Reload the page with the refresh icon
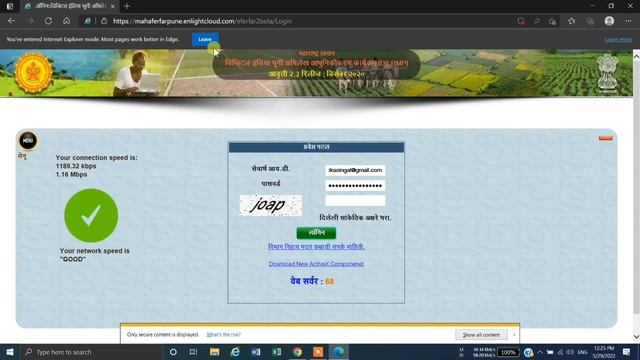The width and height of the screenshot is (640, 360). (48, 21)
